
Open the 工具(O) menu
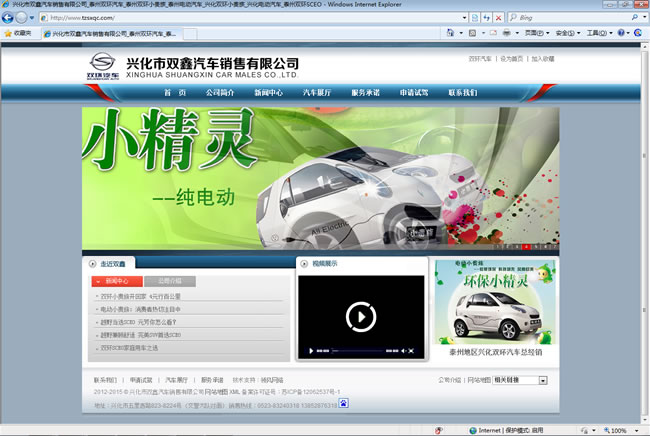pos(599,33)
